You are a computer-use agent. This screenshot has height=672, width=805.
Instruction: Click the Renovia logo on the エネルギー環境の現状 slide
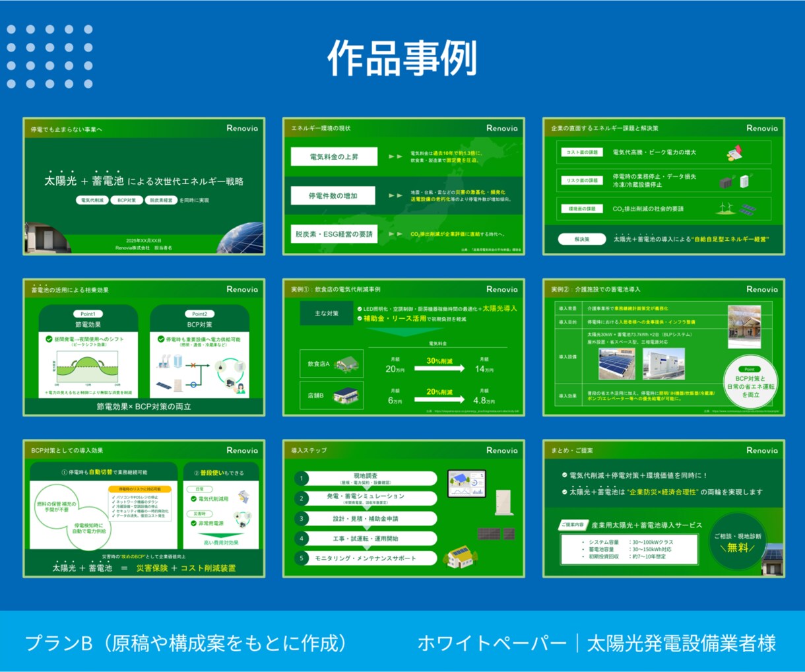pyautogui.click(x=502, y=128)
